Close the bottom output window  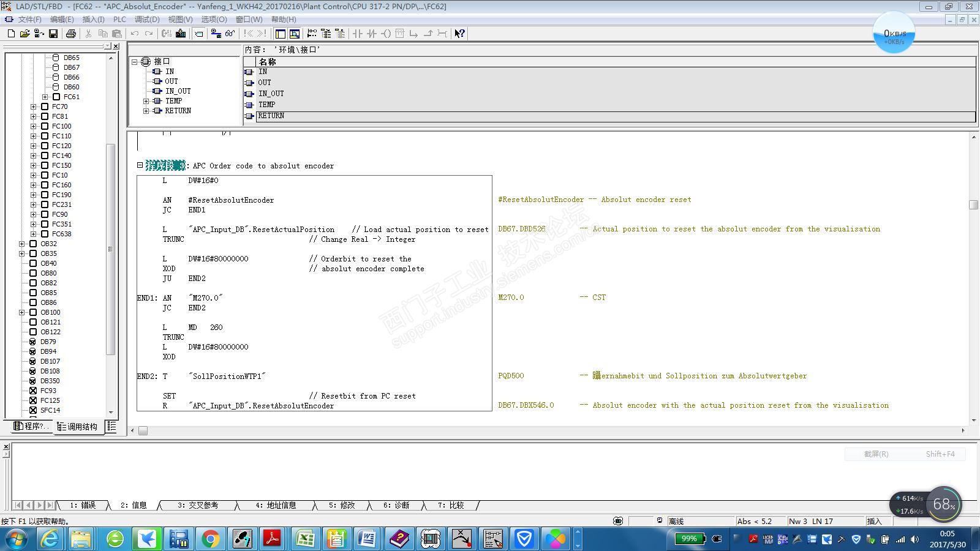[6, 447]
